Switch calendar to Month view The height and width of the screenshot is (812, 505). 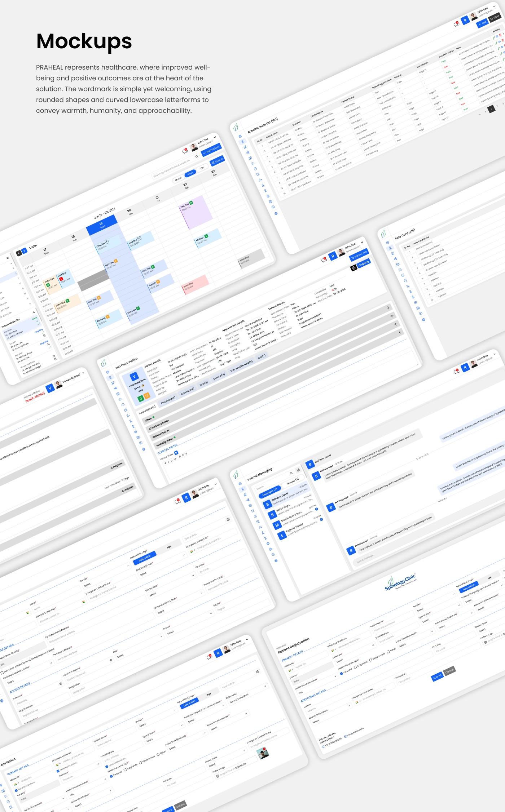tap(178, 179)
